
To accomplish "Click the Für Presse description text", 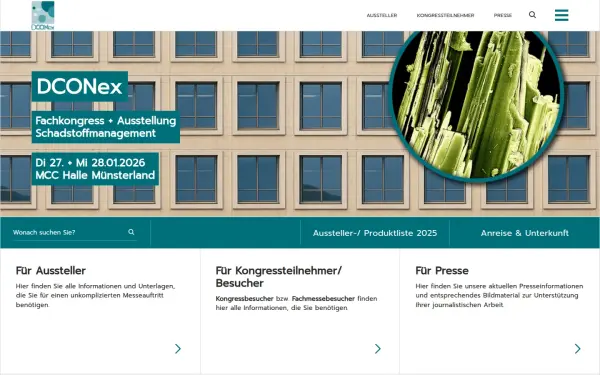I will click(x=499, y=295).
